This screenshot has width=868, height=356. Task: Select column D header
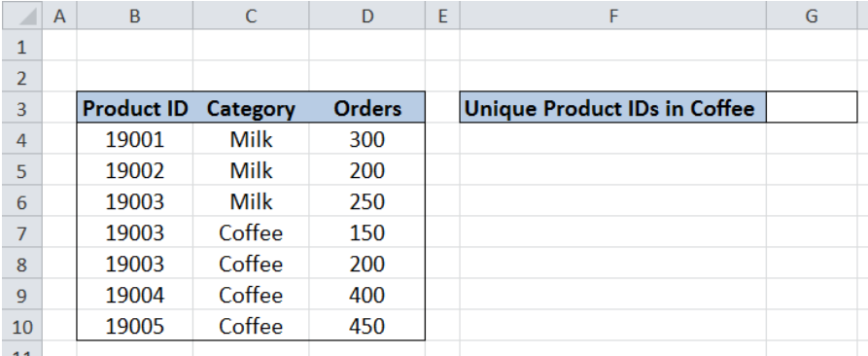pos(367,16)
